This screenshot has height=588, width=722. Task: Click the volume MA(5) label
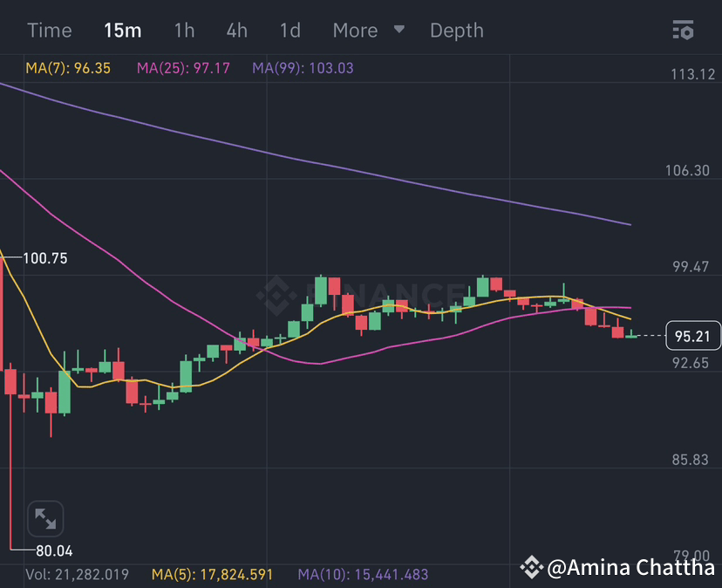(x=210, y=575)
